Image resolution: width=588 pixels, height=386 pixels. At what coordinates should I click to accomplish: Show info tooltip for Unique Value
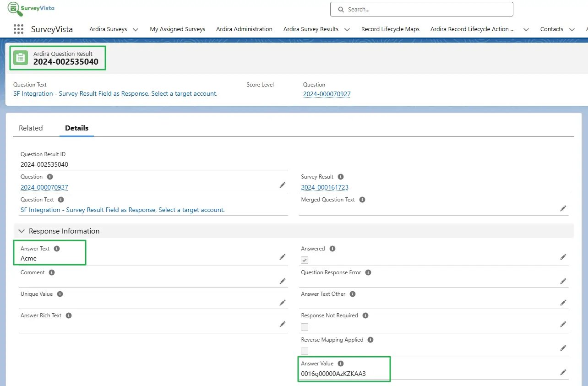pyautogui.click(x=60, y=294)
